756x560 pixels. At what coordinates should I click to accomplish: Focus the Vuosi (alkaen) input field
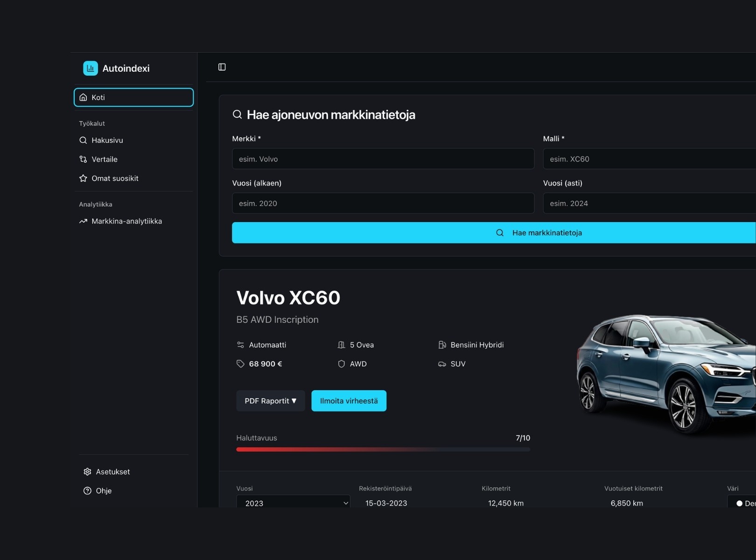tap(383, 203)
